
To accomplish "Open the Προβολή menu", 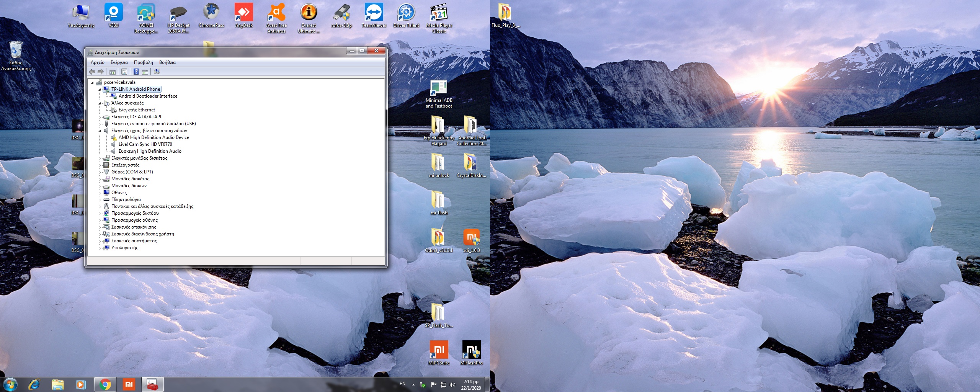I will (143, 62).
